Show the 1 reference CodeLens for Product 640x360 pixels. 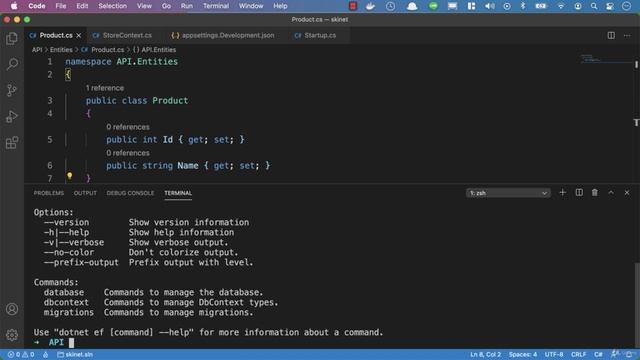[x=105, y=88]
